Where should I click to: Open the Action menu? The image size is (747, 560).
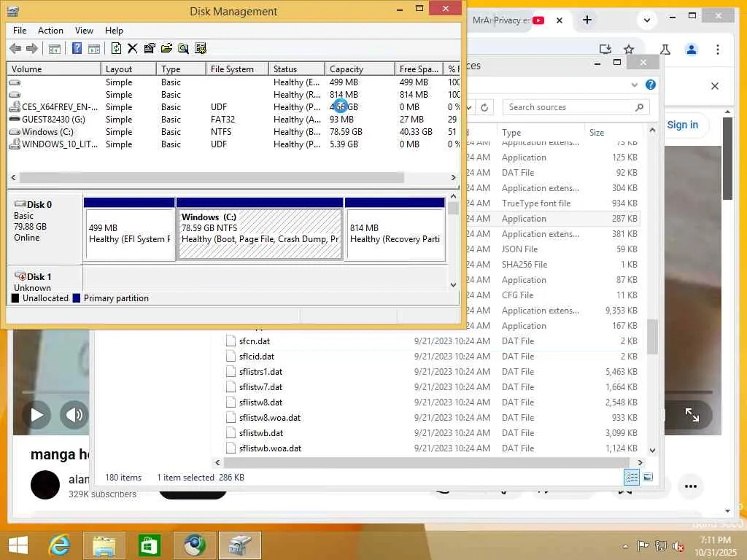pos(50,31)
